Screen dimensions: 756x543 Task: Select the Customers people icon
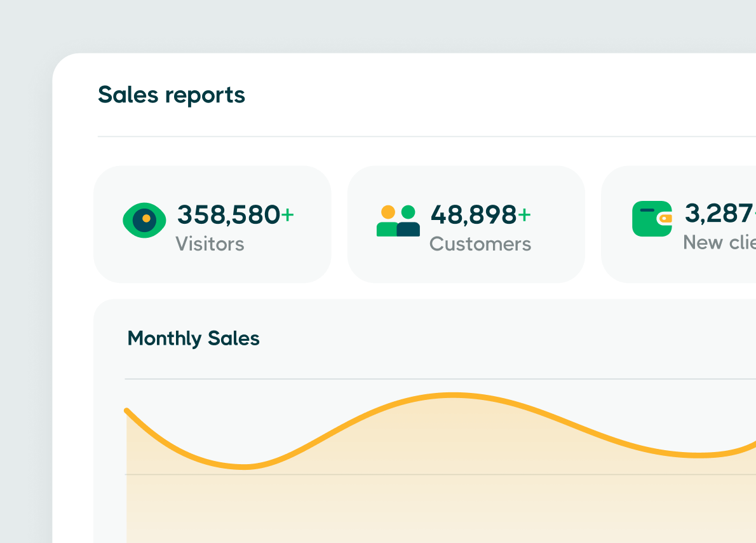tap(399, 219)
